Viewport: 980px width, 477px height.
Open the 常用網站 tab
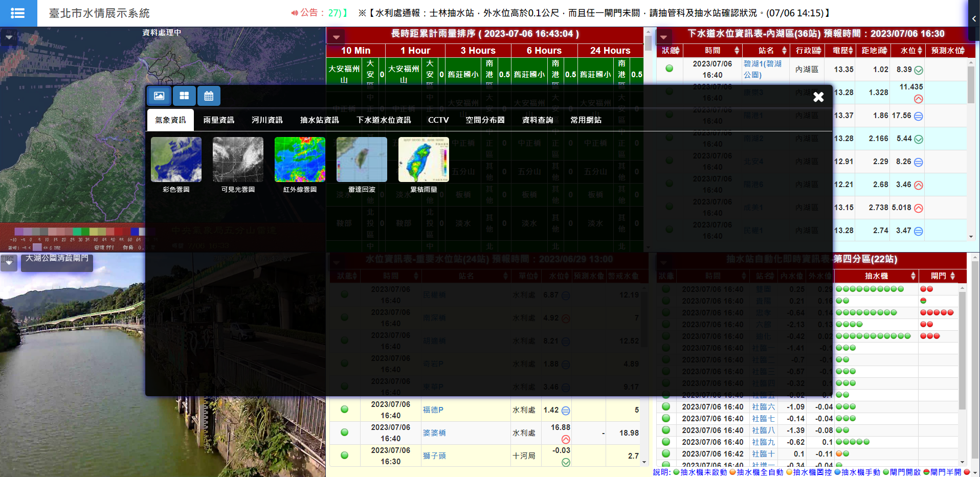pyautogui.click(x=586, y=120)
